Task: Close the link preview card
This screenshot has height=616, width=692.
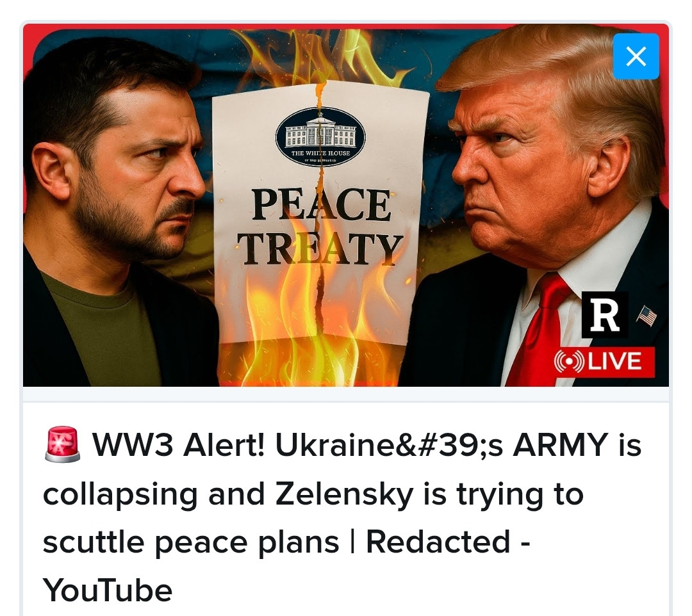Action: click(x=636, y=56)
